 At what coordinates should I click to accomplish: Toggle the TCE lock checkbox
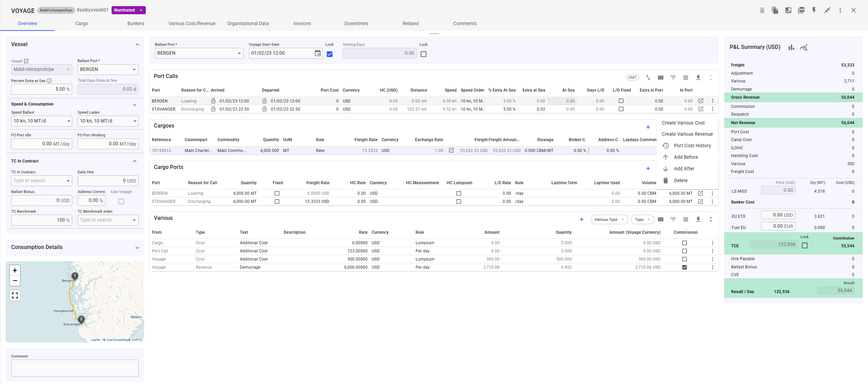click(x=805, y=245)
